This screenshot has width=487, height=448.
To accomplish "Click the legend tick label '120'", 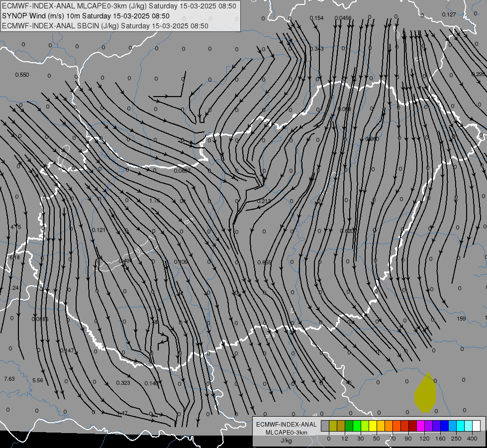I will pos(424,439).
